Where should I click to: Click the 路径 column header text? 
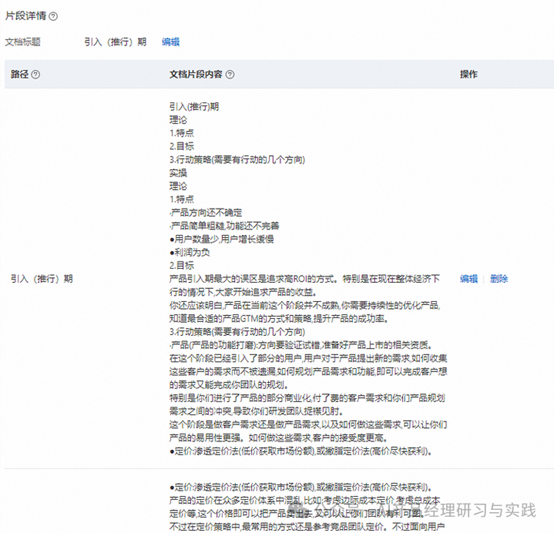19,74
